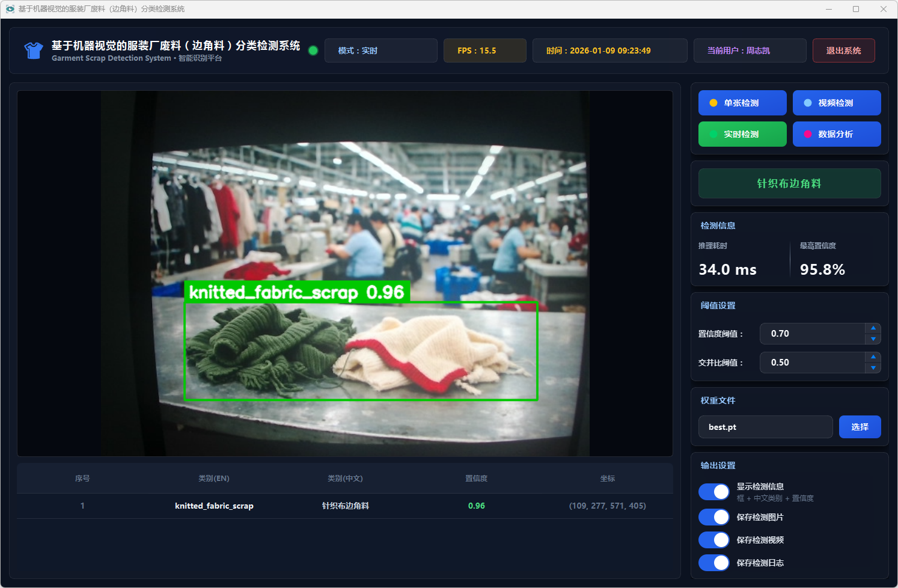Select the knitted_fabric_scrap result row
The image size is (898, 588).
(x=344, y=506)
